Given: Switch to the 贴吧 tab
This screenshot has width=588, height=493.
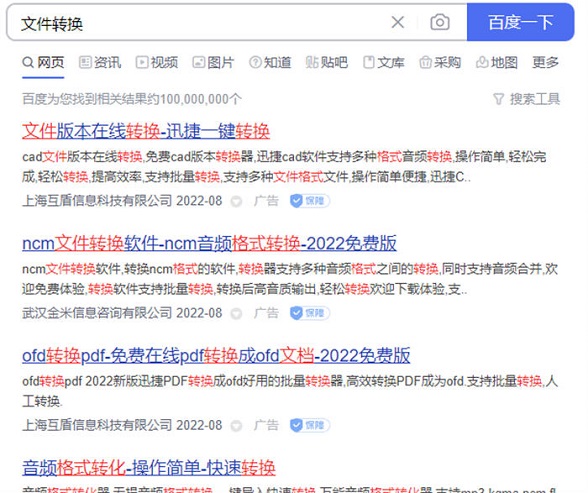Looking at the screenshot, I should tap(327, 62).
